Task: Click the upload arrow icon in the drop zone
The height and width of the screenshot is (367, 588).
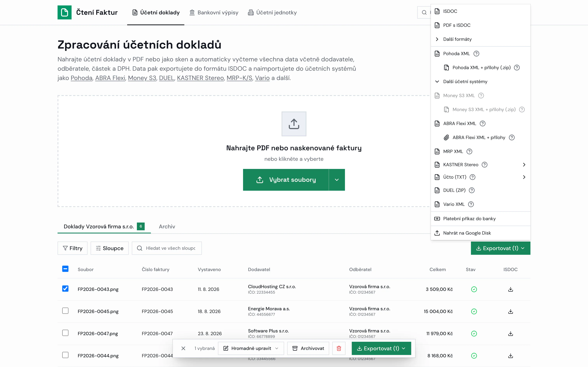Action: point(294,124)
